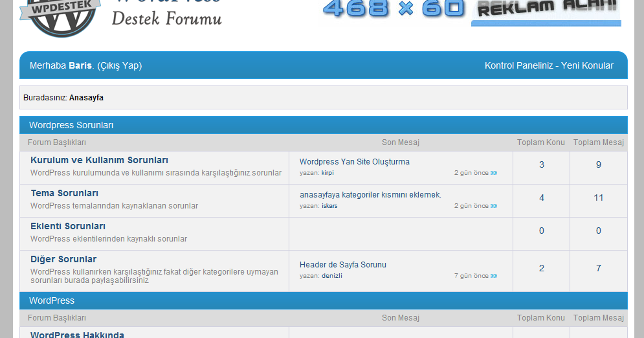
Task: Click 2 gün önce in Kurulum row
Action: tap(471, 173)
